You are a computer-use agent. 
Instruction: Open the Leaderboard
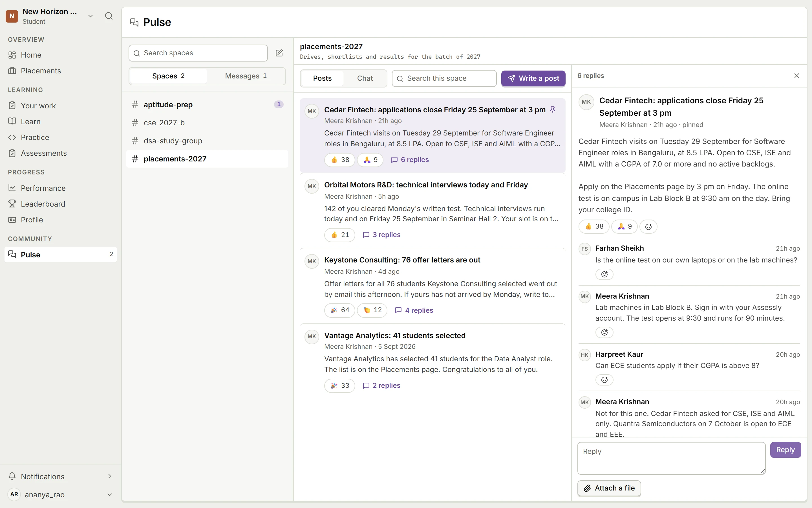point(60,203)
